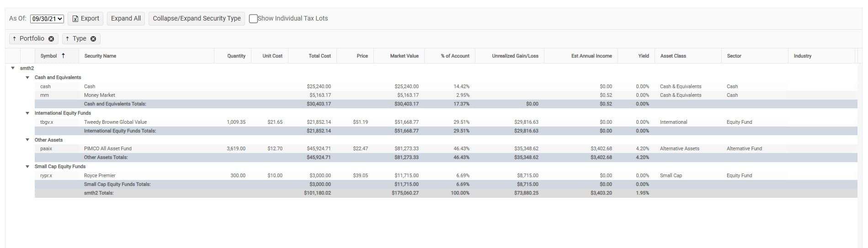
Task: Click the Excel icon on Export
Action: click(75, 19)
